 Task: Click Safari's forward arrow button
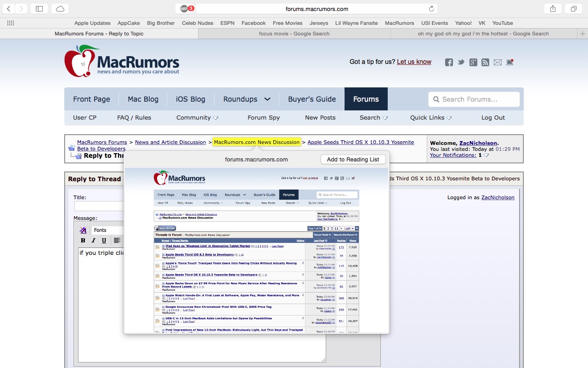[21, 9]
